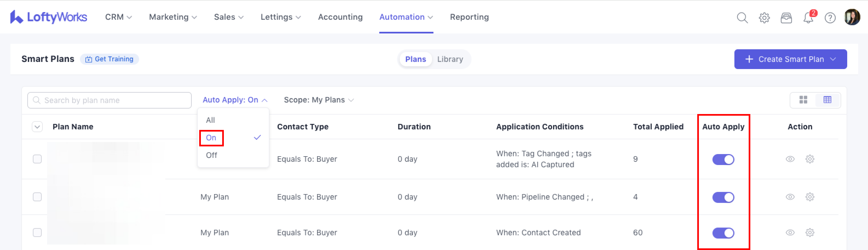Collapse the Auto Apply: On filter
868x250 pixels.
pos(235,100)
